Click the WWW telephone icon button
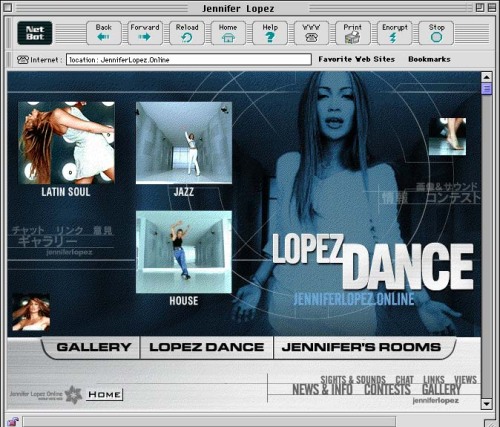 311,33
